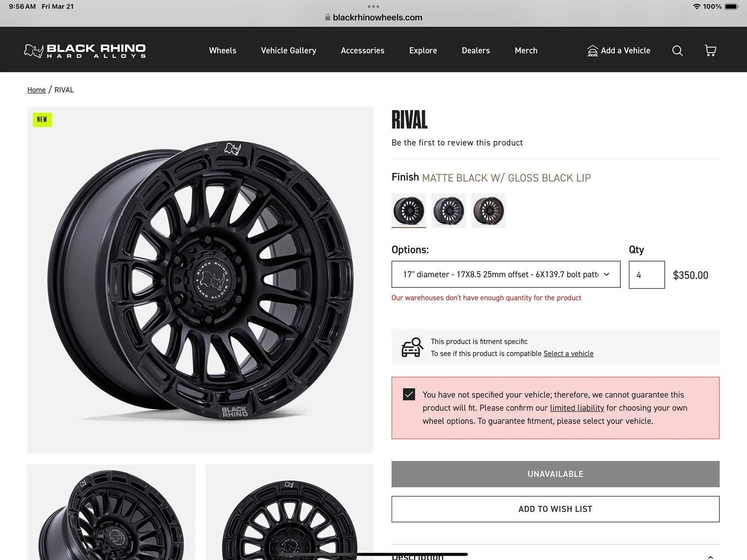Click the Add a Vehicle garage icon

point(593,51)
